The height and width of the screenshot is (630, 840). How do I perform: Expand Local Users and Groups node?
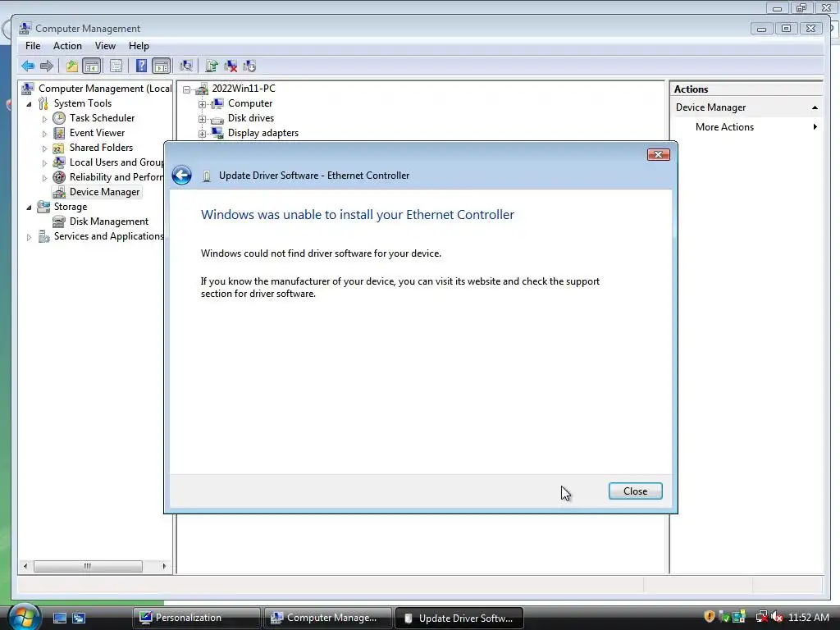(x=44, y=163)
